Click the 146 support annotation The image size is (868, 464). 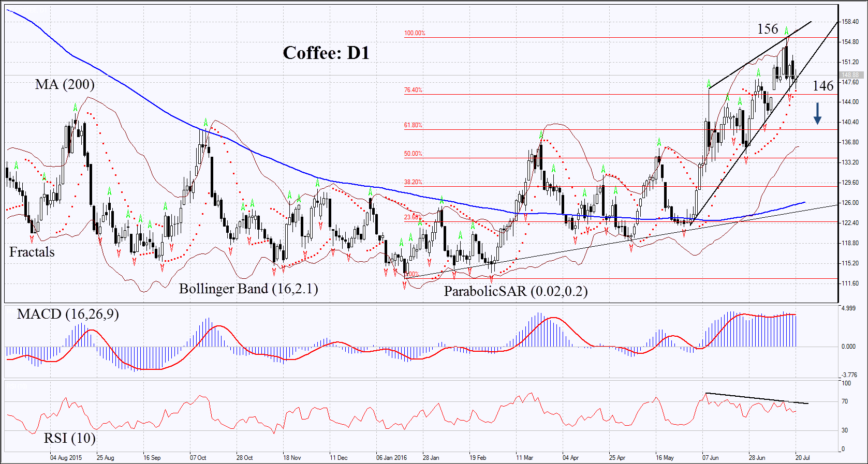click(x=823, y=86)
